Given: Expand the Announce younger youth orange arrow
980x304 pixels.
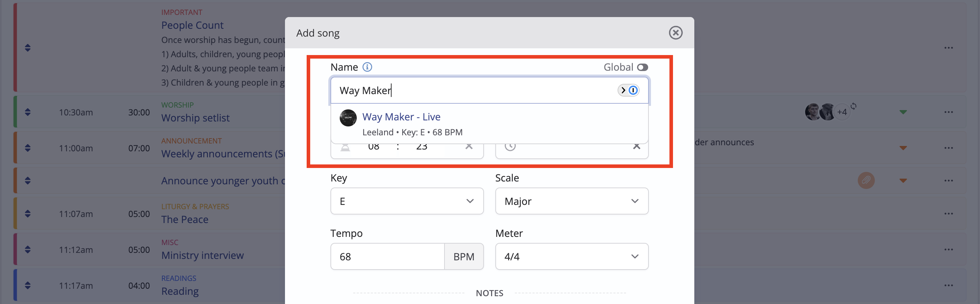Looking at the screenshot, I should [x=903, y=180].
